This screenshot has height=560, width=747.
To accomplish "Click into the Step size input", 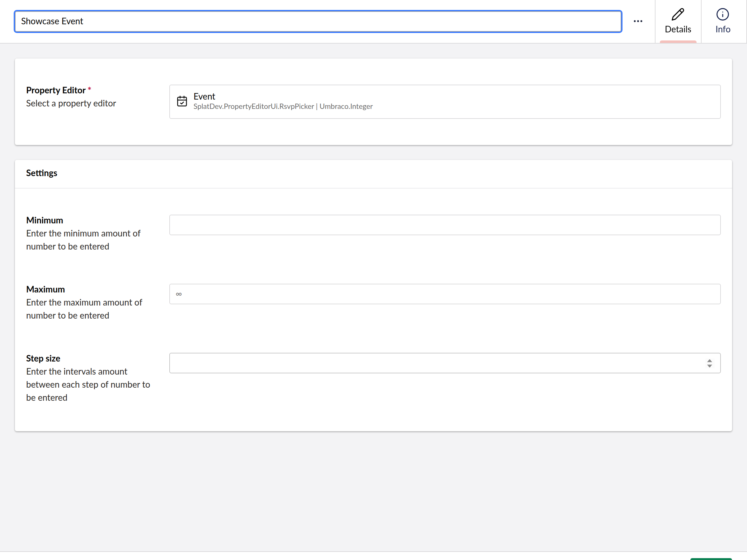I will pos(445,363).
